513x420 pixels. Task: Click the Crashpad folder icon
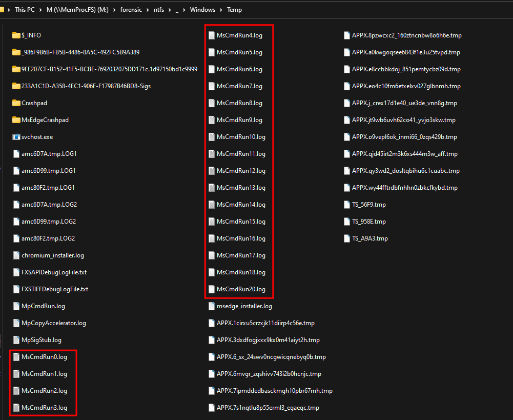(x=16, y=103)
